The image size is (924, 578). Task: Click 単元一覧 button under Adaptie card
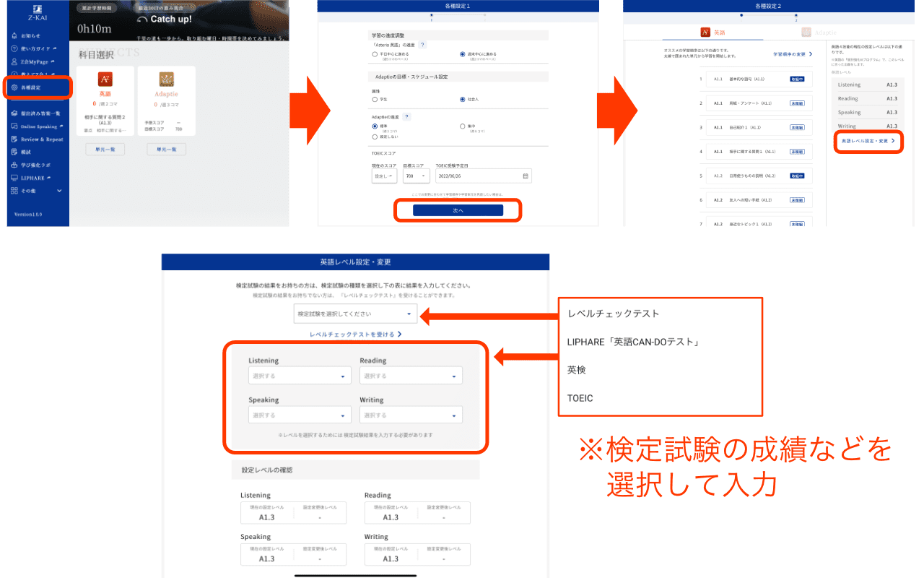166,150
